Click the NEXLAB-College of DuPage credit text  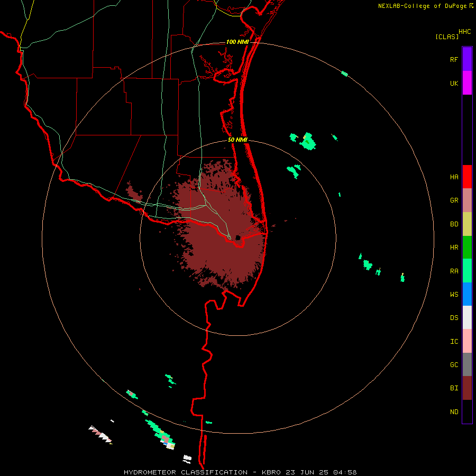[422, 6]
